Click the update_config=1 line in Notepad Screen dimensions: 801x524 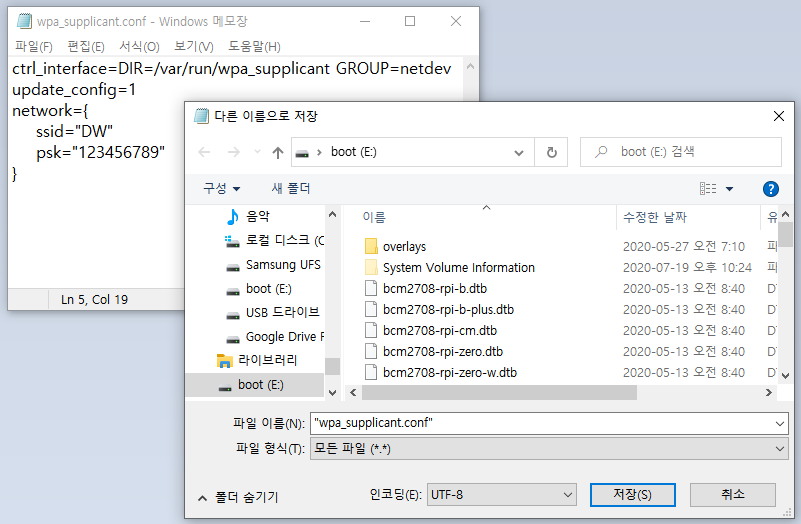click(74, 90)
